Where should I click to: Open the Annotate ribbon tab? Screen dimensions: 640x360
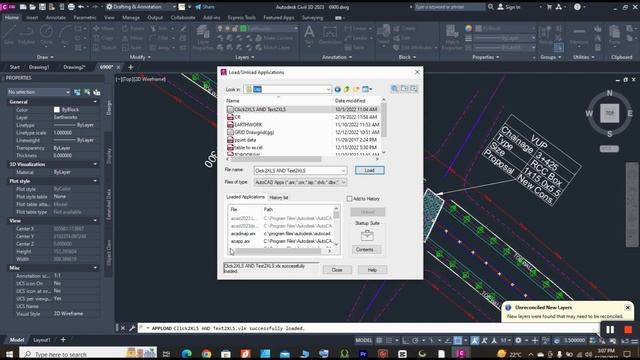point(56,18)
